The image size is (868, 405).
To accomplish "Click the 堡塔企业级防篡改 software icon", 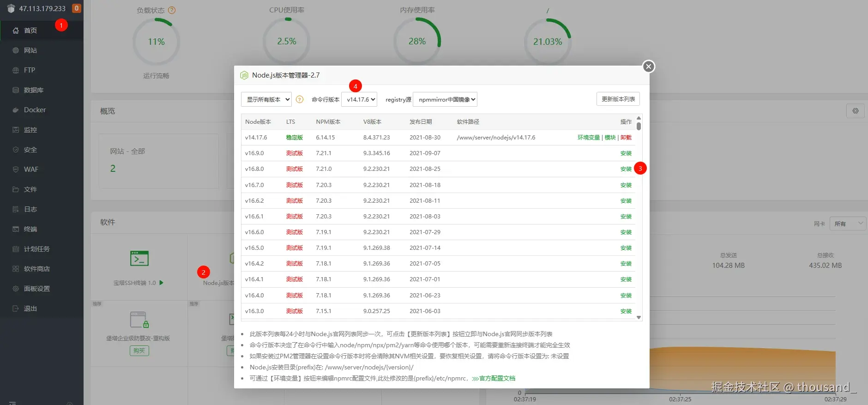I will [x=139, y=320].
